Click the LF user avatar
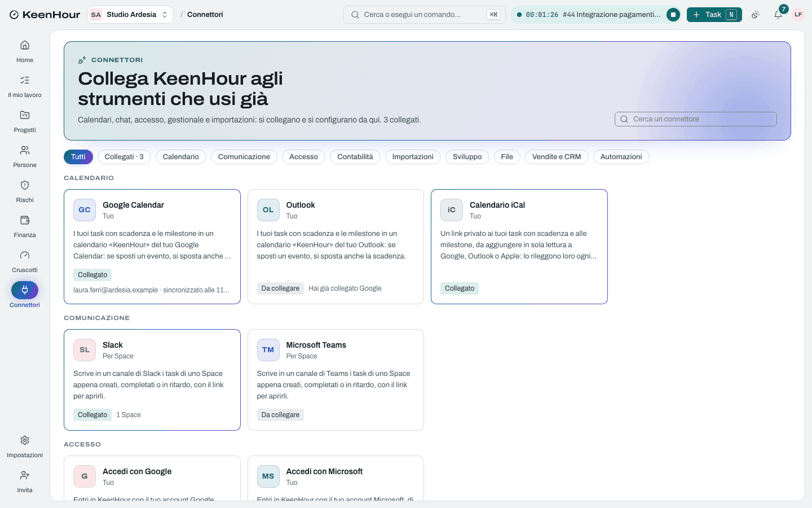The image size is (812, 508). 798,15
